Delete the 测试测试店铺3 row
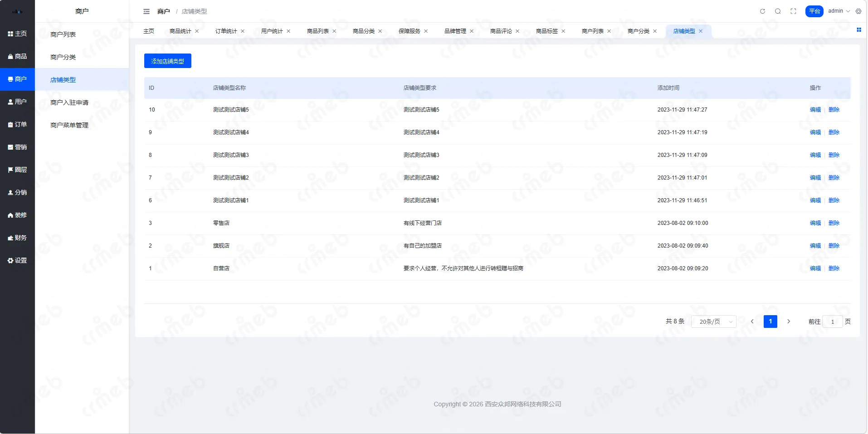Image resolution: width=868 pixels, height=434 pixels. click(x=834, y=155)
